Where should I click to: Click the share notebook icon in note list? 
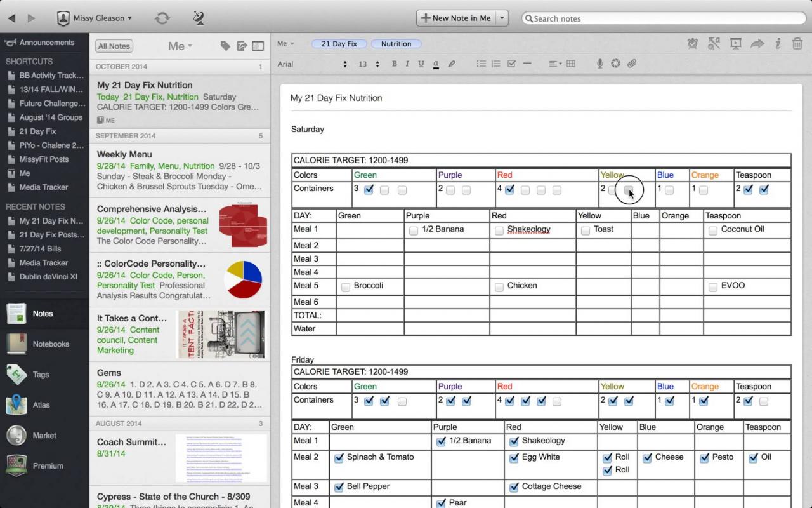point(241,46)
